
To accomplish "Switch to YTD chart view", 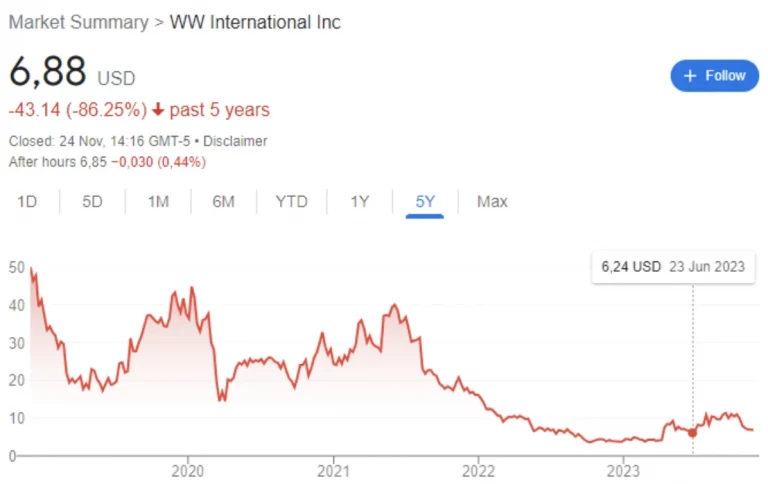I will pos(292,201).
